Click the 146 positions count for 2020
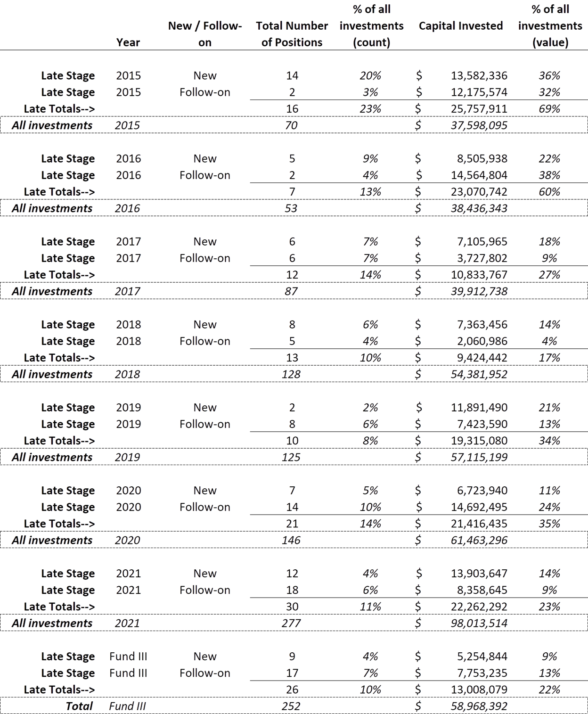 point(292,540)
